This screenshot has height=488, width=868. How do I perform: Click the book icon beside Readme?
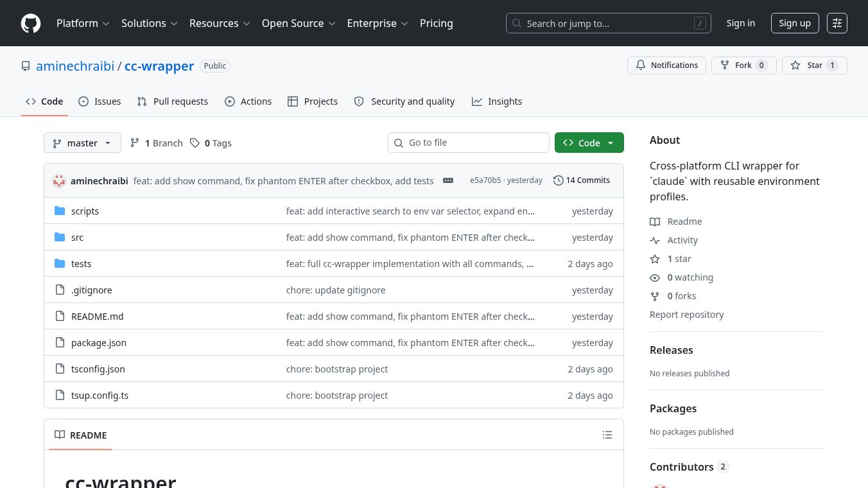[x=655, y=222]
